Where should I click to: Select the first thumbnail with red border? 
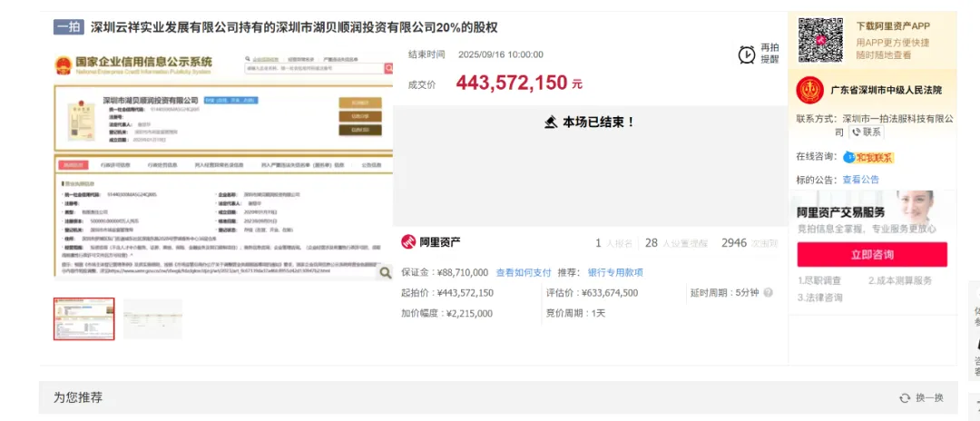pyautogui.click(x=83, y=318)
